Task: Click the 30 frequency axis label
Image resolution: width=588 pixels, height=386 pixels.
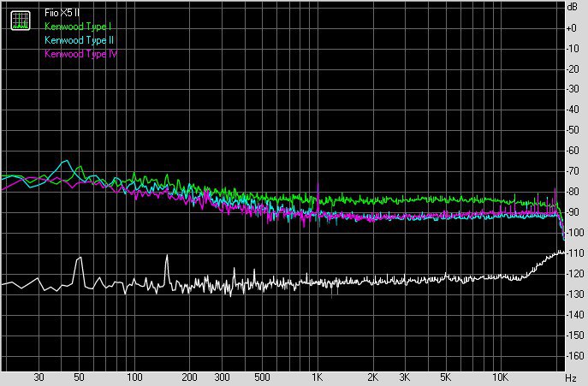Action: 39,377
